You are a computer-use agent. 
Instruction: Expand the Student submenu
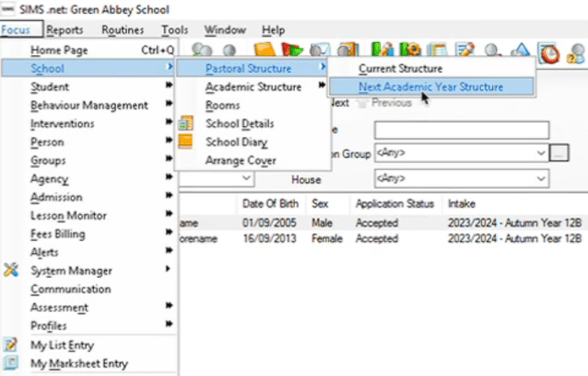[88, 87]
